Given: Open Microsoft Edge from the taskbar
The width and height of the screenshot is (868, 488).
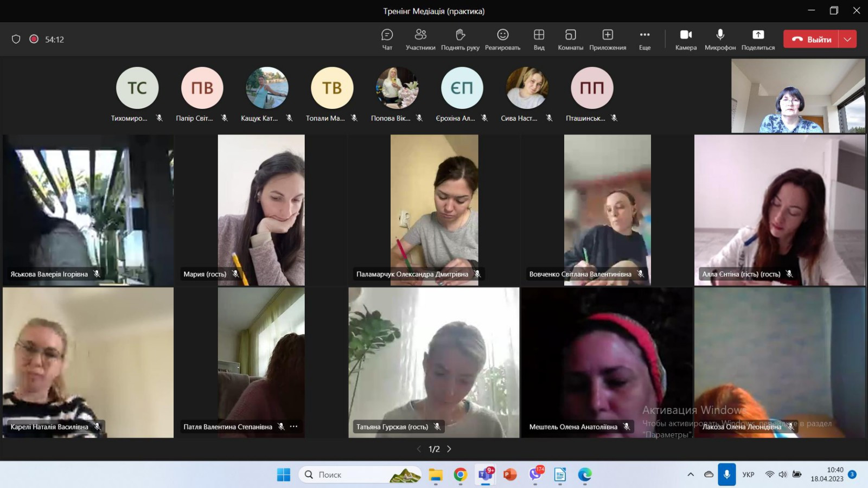Looking at the screenshot, I should 585,474.
